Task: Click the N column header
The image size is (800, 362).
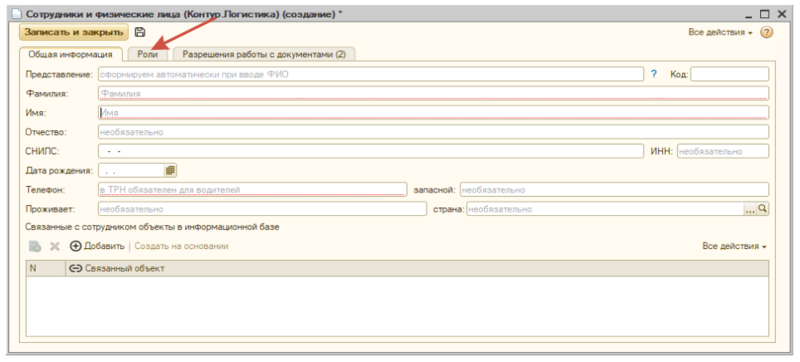Action: pyautogui.click(x=46, y=269)
